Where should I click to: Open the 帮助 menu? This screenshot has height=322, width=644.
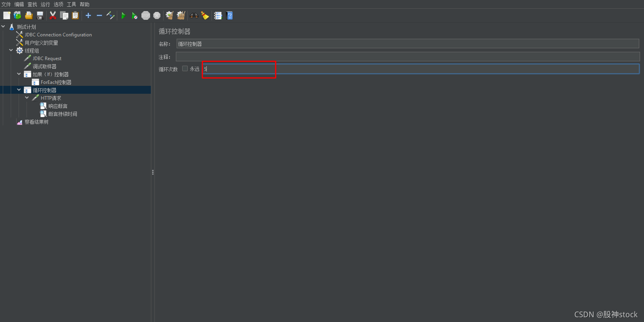coord(85,4)
